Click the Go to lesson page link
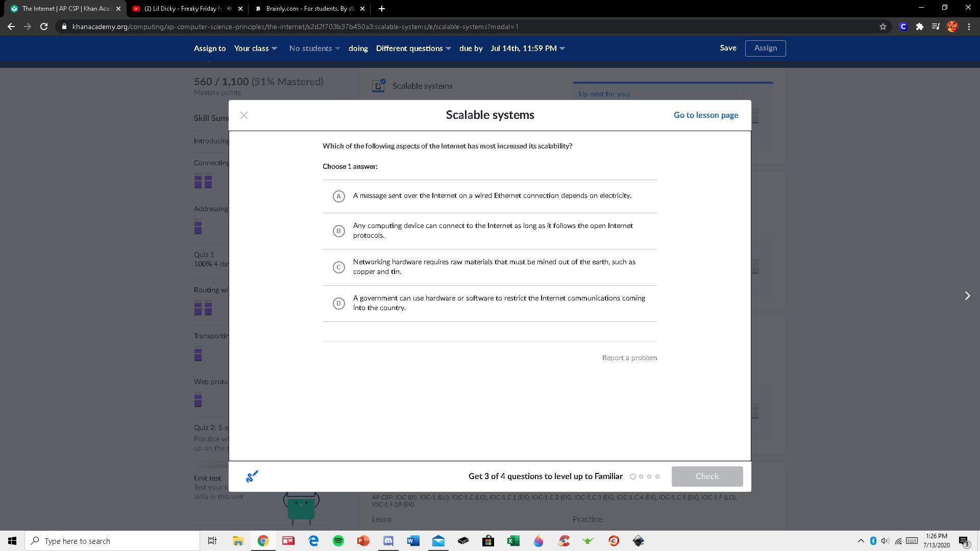The image size is (980, 551). click(x=705, y=115)
